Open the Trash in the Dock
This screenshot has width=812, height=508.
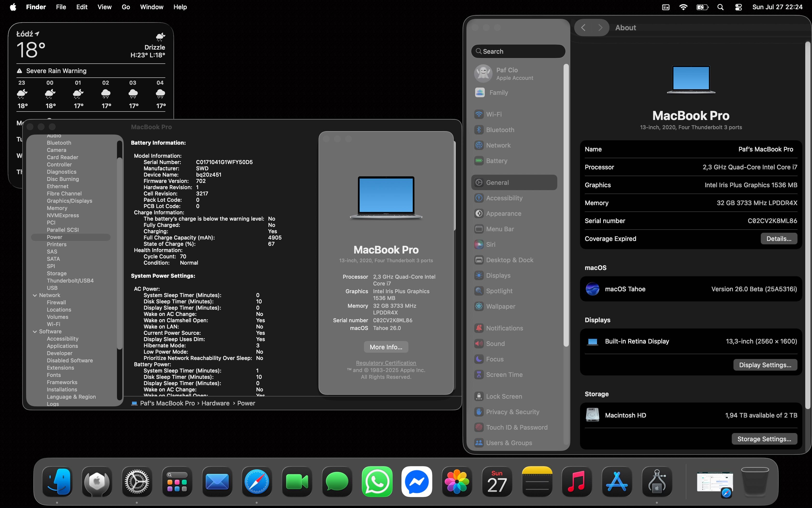coord(755,481)
